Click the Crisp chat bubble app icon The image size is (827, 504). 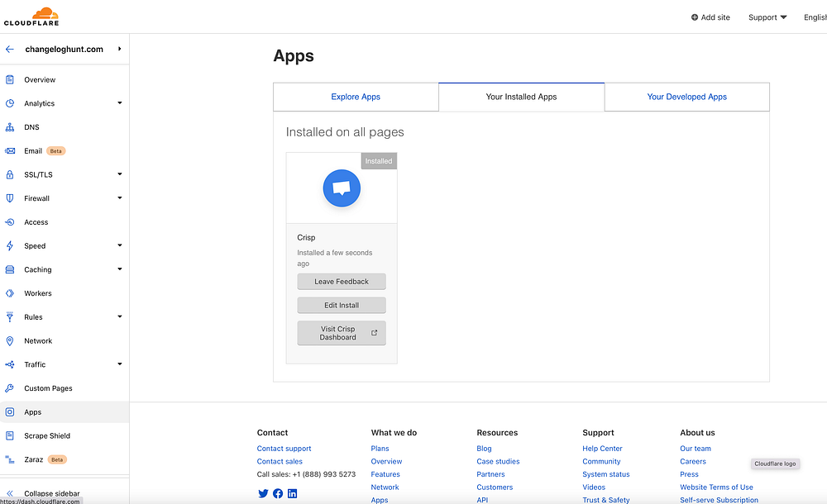(x=342, y=188)
